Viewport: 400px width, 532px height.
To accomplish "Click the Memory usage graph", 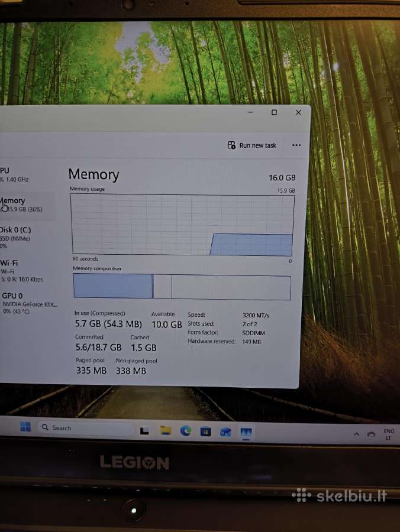I will (x=182, y=225).
